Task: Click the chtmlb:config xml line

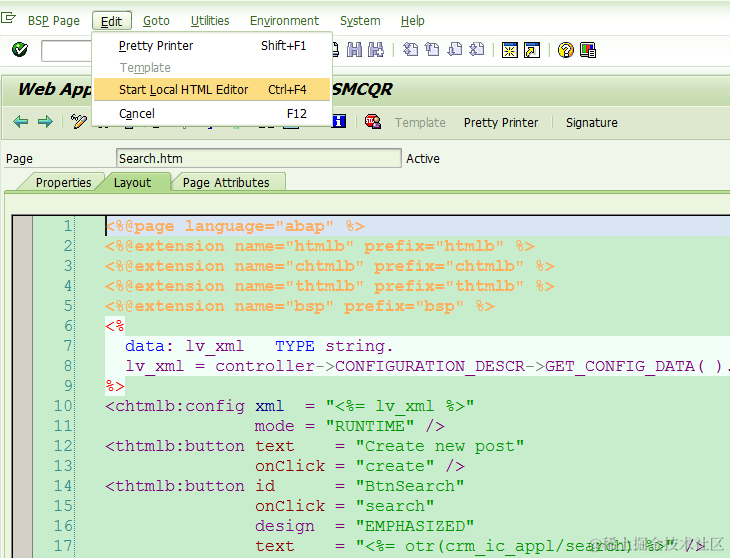Action: click(289, 406)
